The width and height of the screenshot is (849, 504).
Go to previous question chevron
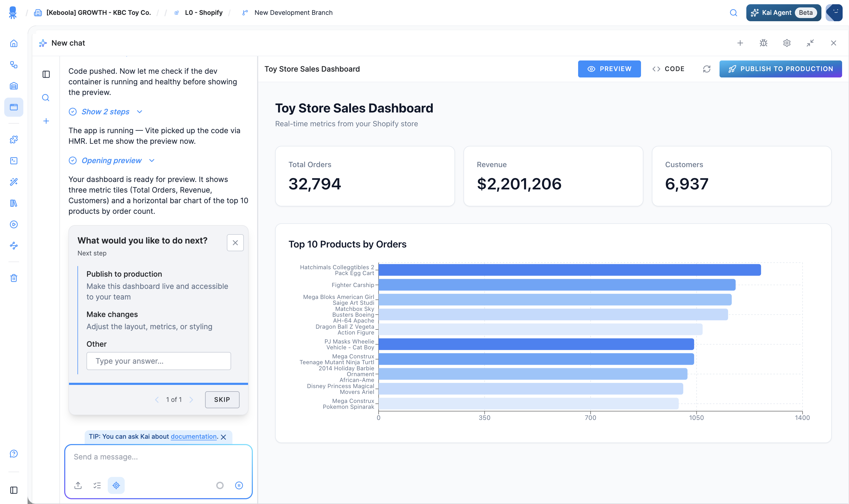click(157, 400)
